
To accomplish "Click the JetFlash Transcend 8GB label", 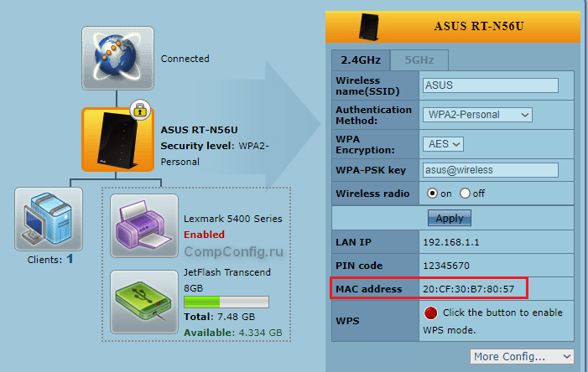I will point(226,280).
